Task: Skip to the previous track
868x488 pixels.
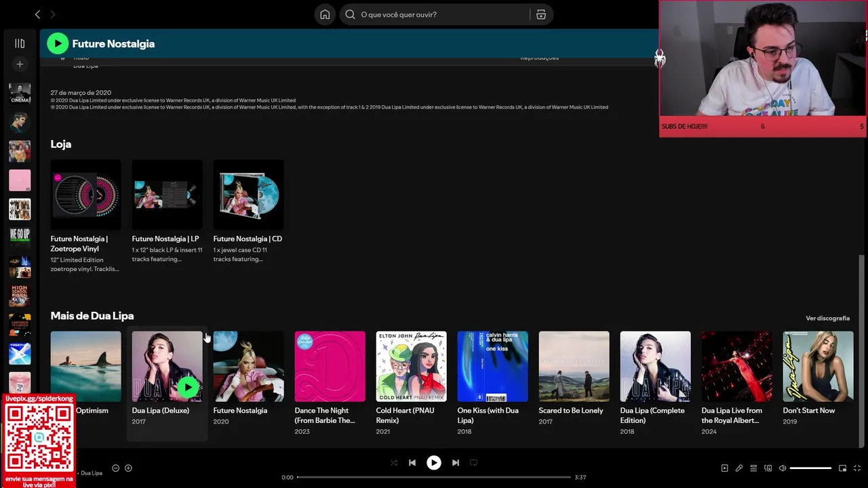Action: [412, 463]
